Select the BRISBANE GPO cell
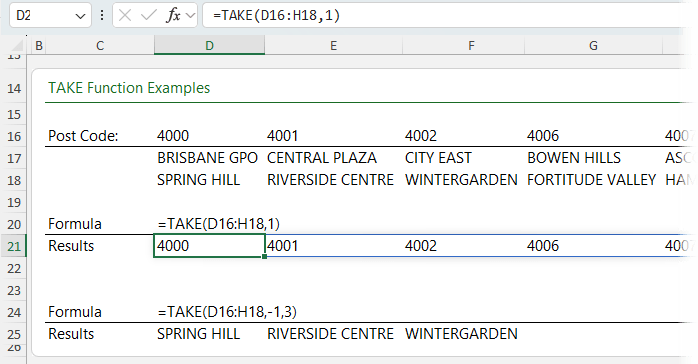 [207, 158]
